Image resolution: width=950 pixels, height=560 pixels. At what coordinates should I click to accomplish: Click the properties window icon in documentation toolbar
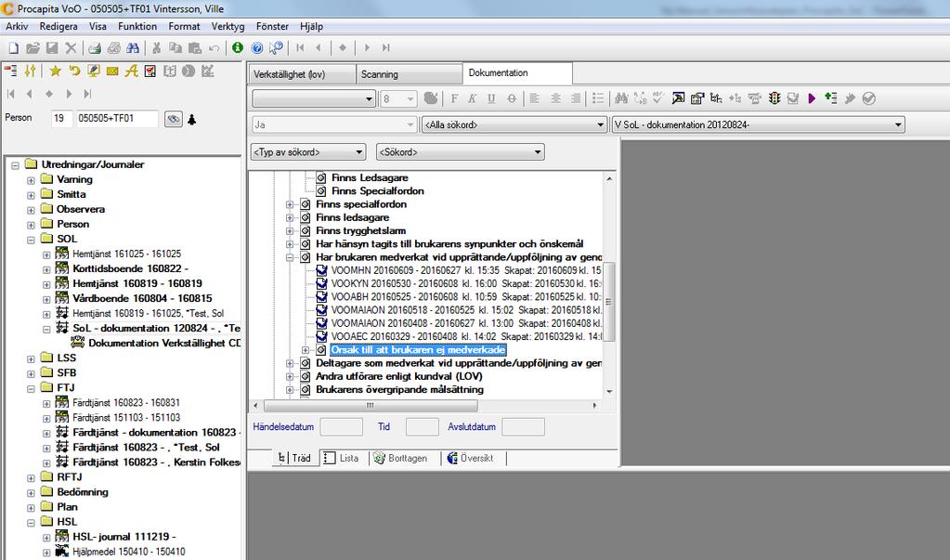click(x=696, y=98)
